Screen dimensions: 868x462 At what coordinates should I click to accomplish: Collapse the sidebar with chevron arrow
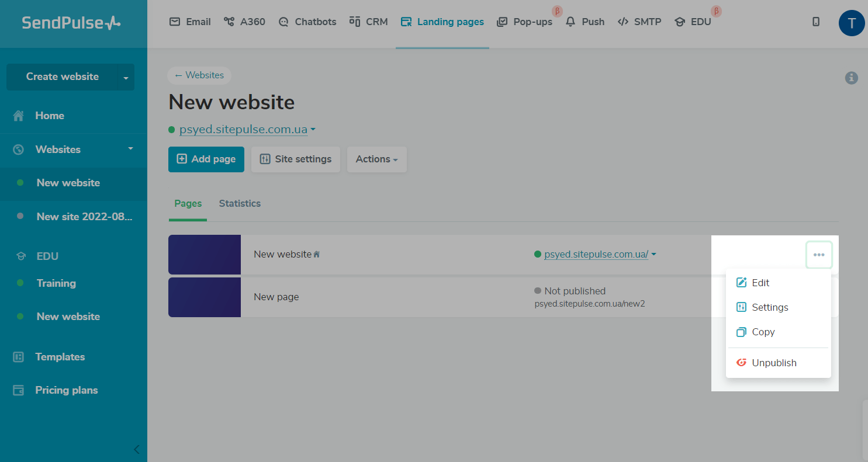click(x=137, y=449)
